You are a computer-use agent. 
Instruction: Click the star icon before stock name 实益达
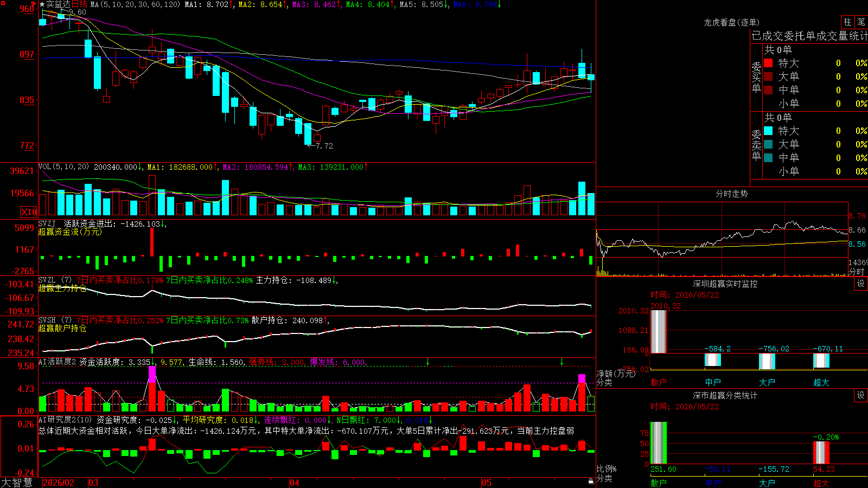point(42,4)
